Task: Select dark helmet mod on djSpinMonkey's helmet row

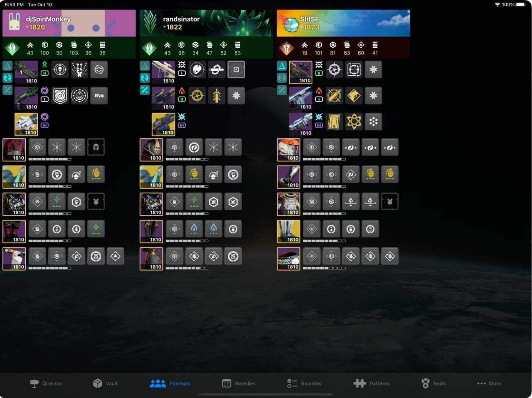Action: pos(96,147)
